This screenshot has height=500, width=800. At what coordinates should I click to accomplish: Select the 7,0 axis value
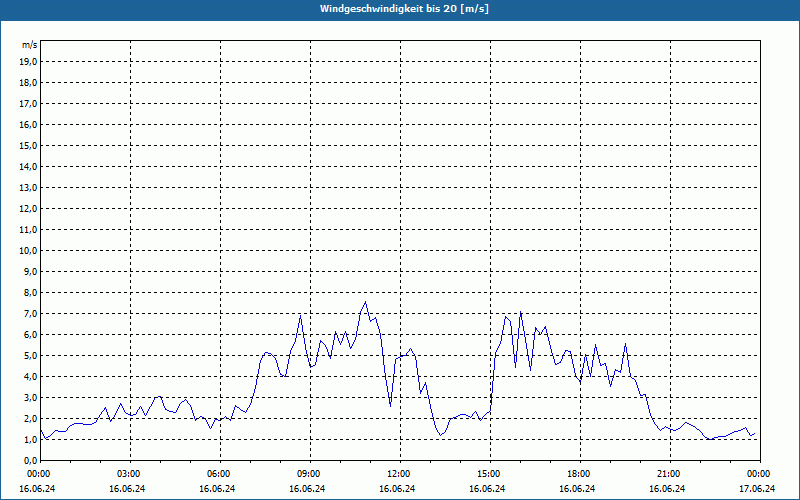30,314
